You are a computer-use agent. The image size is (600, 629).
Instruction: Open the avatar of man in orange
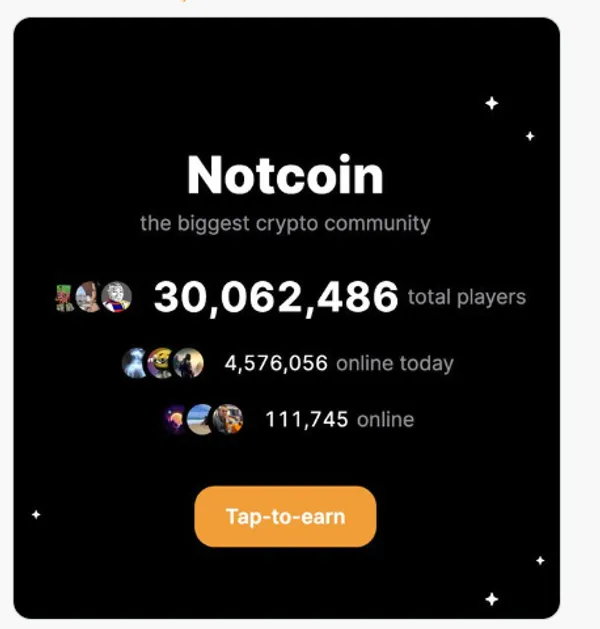pos(228,419)
